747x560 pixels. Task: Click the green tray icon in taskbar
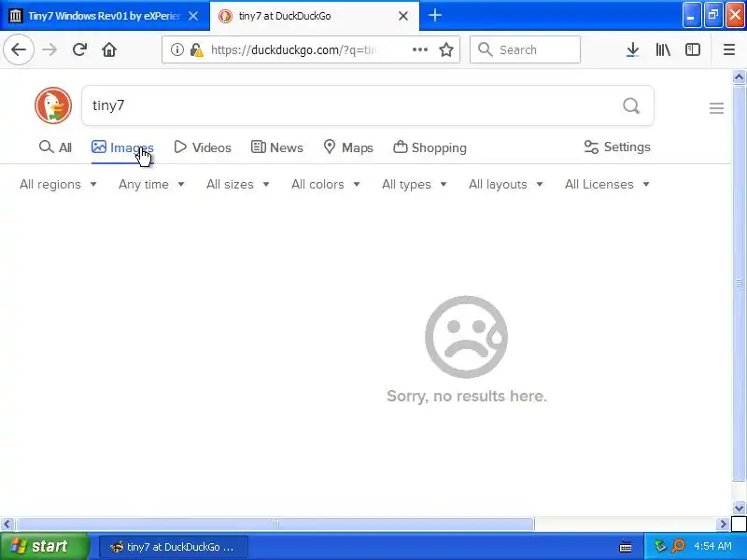click(660, 546)
